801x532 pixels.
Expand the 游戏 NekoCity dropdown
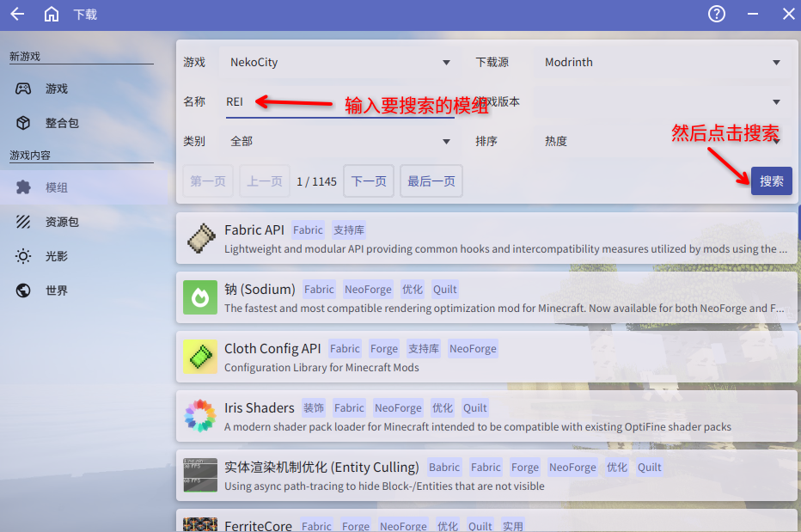[339, 63]
